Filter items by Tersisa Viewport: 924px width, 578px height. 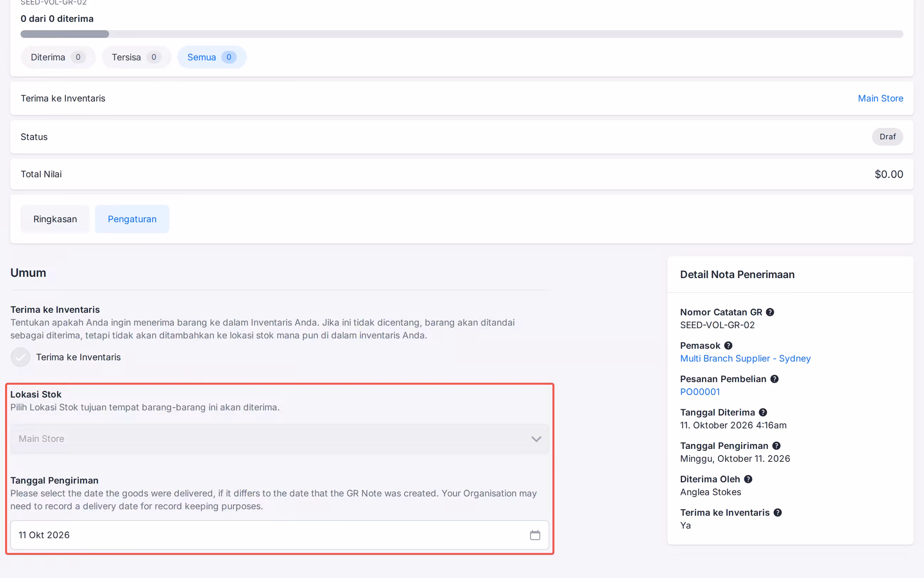coord(136,57)
